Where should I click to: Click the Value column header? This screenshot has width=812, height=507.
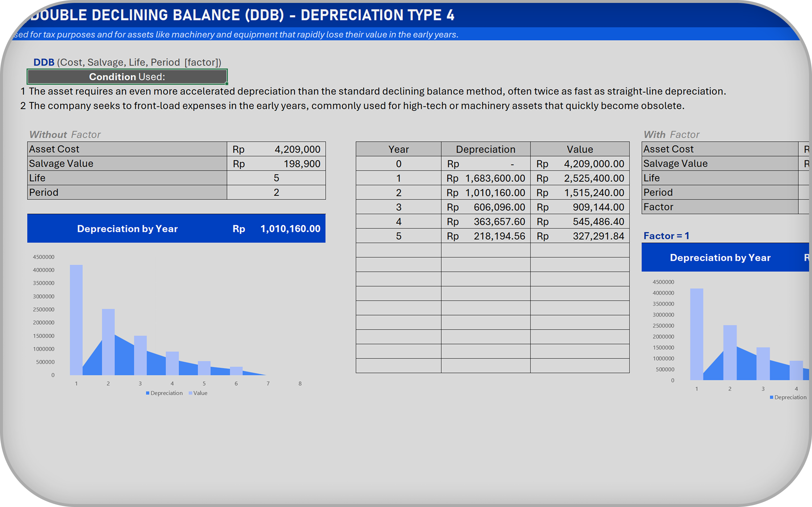580,149
